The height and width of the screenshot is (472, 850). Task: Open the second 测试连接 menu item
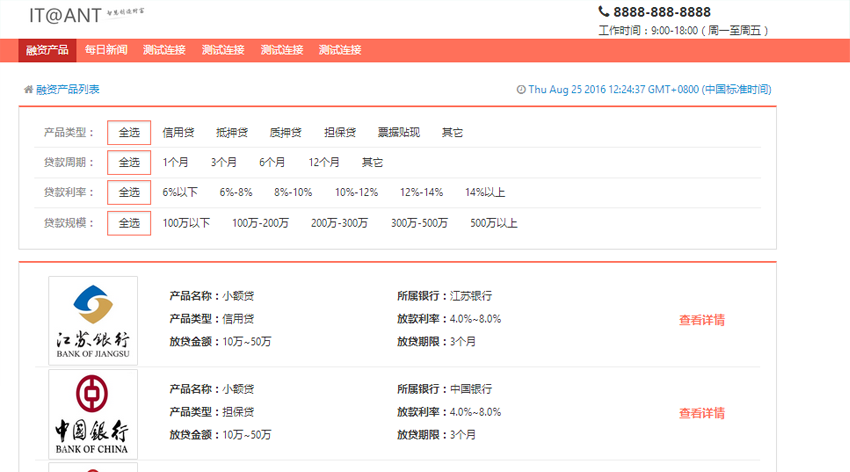(223, 50)
